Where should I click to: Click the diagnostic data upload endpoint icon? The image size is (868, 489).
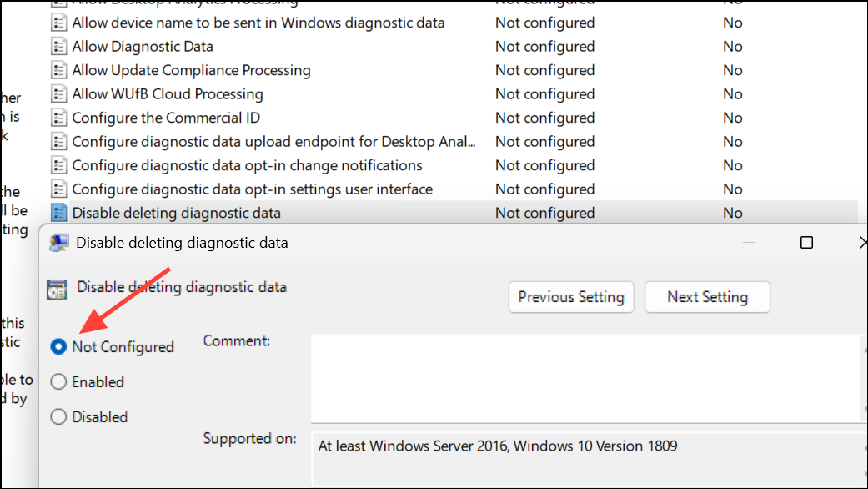(x=58, y=141)
